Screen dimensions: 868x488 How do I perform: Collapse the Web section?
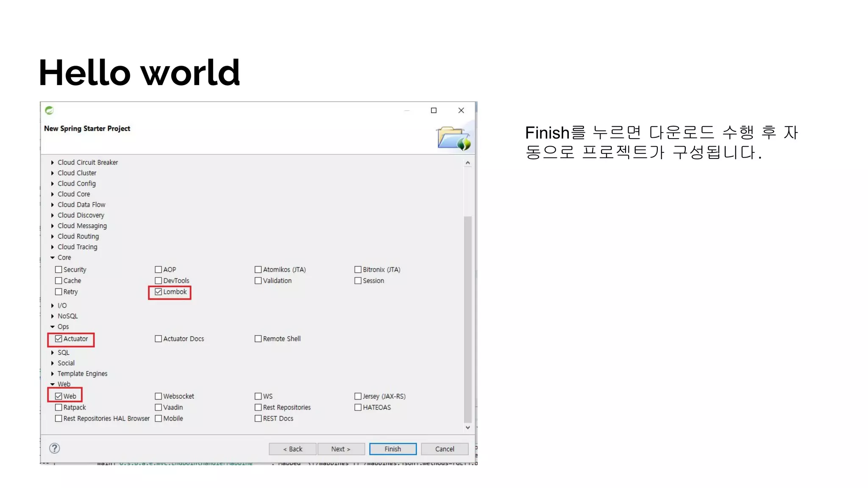click(x=52, y=385)
